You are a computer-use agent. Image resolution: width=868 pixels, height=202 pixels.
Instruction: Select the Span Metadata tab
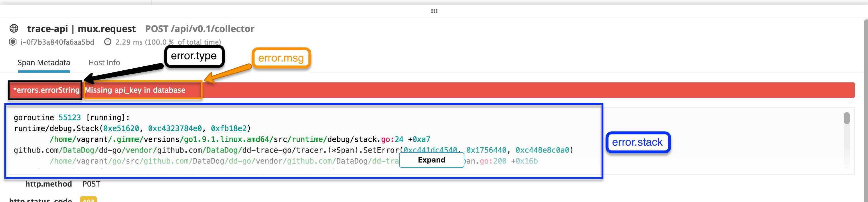[x=44, y=63]
